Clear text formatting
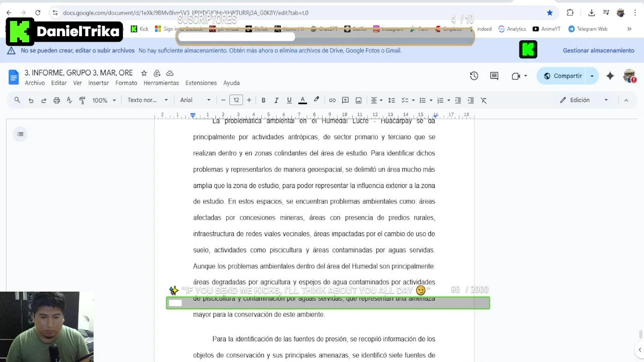 484,100
